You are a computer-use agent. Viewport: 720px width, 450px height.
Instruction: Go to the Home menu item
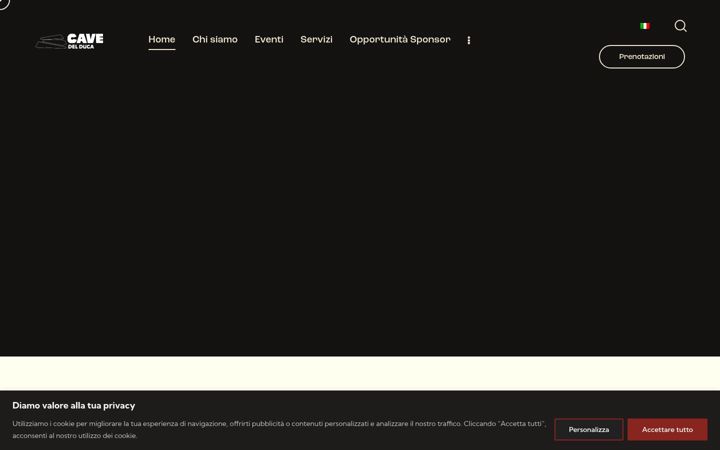coord(162,39)
